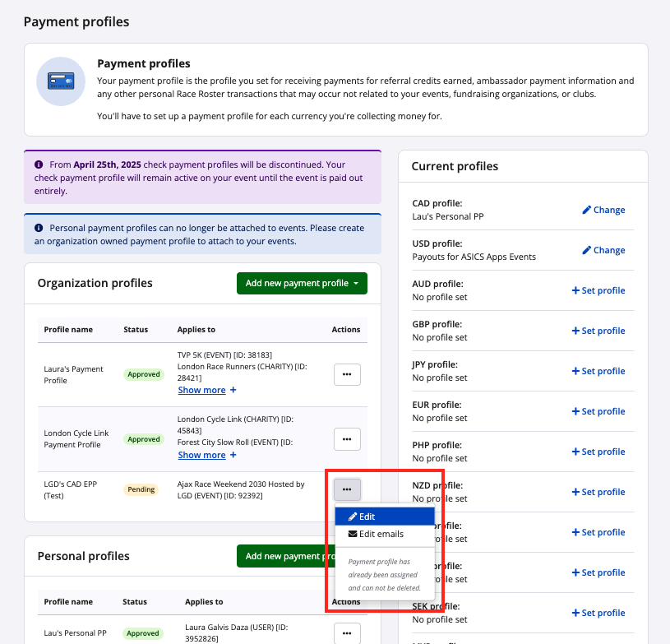Expand Show more for London Cycle Link profile
Viewport: 670px width, 644px height.
click(x=207, y=455)
